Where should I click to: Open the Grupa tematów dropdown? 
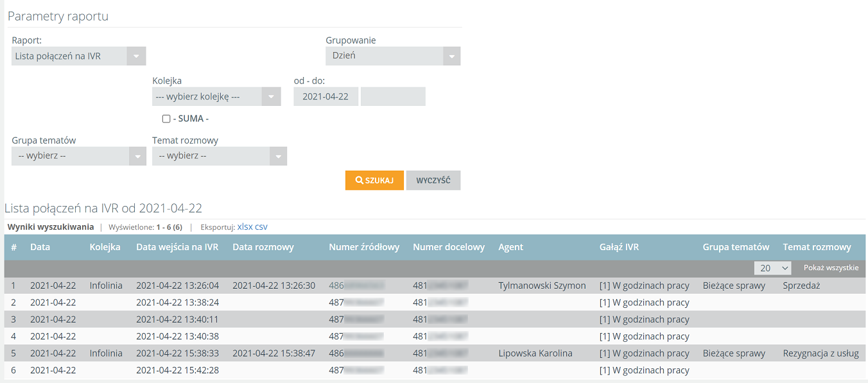[x=79, y=156]
